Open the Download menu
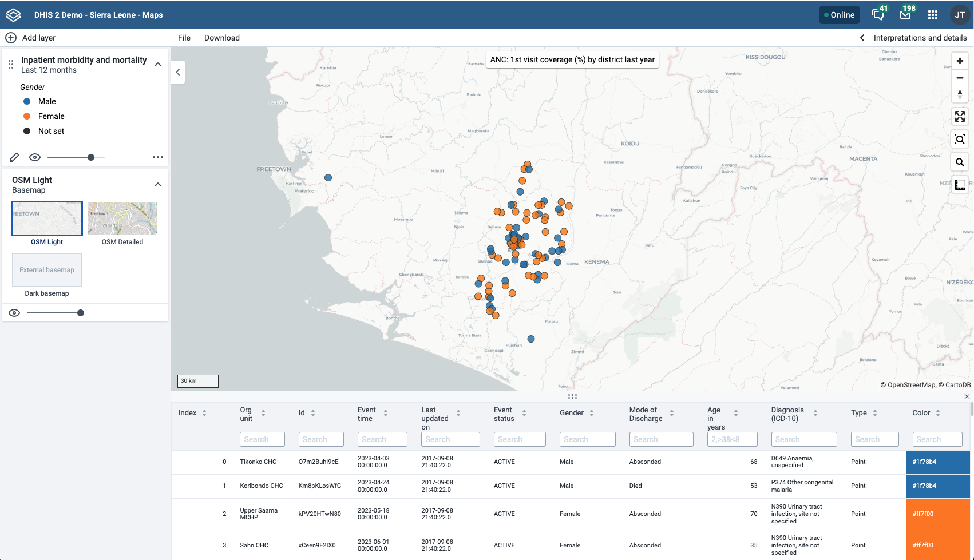 222,38
